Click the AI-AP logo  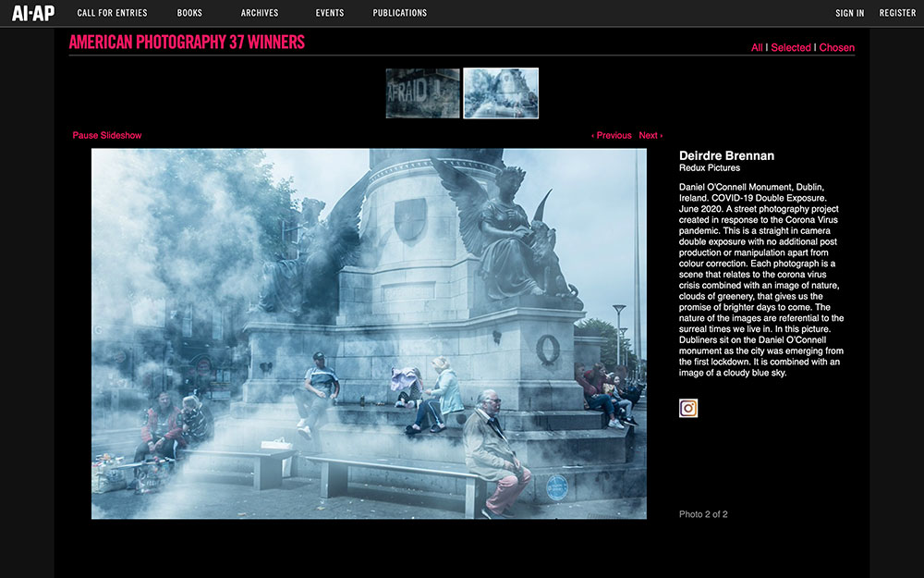click(x=33, y=13)
